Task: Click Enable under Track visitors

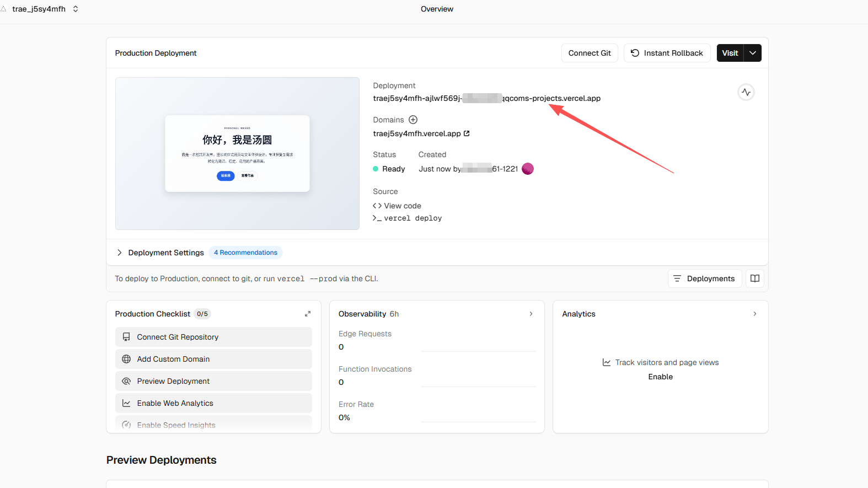Action: coord(660,377)
